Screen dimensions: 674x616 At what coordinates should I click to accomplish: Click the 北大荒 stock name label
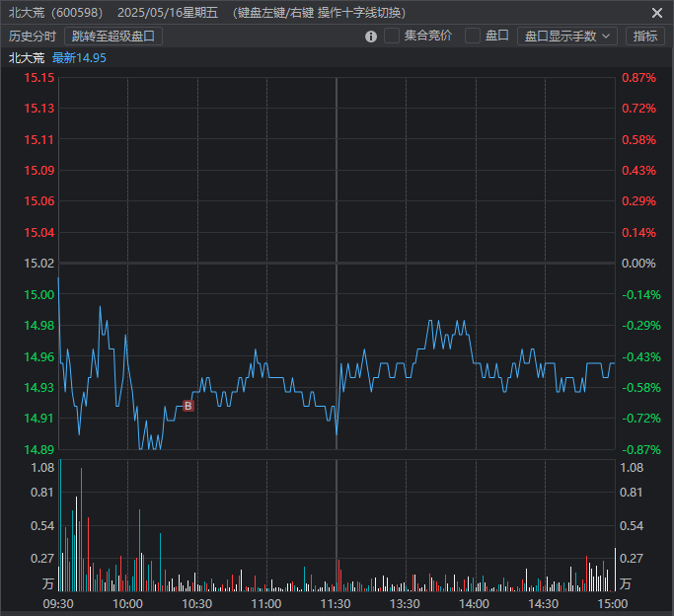tap(26, 58)
